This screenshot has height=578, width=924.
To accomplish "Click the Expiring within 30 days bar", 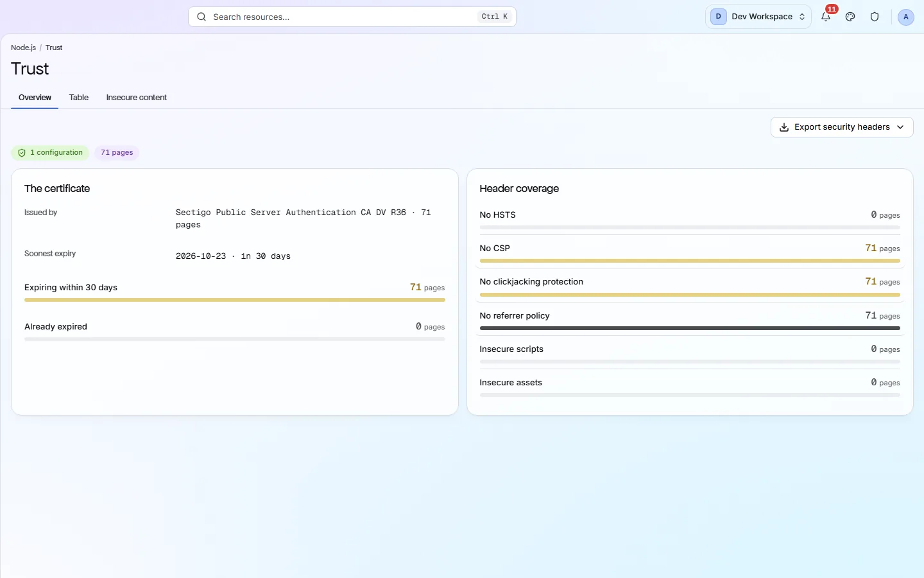I will pos(235,300).
